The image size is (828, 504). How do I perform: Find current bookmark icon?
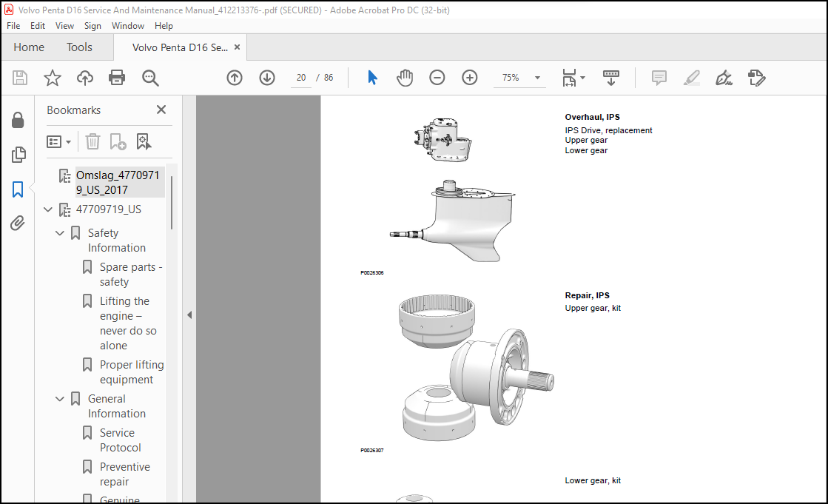[144, 141]
